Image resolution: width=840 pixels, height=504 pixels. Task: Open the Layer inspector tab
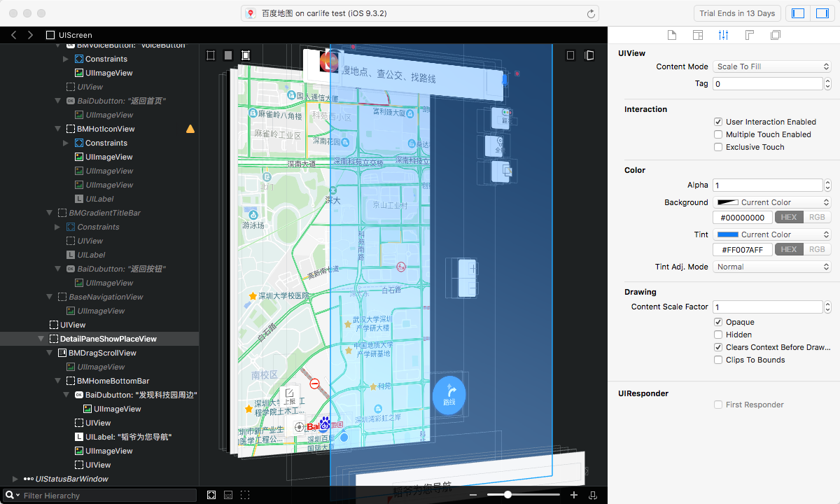click(x=775, y=35)
